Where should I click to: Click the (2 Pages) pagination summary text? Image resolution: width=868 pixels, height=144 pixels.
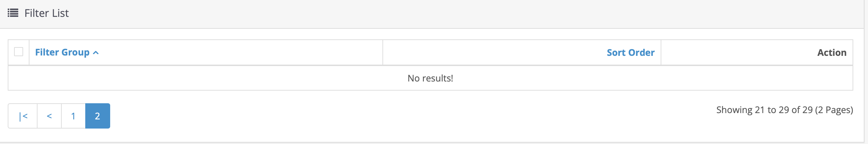[834, 110]
